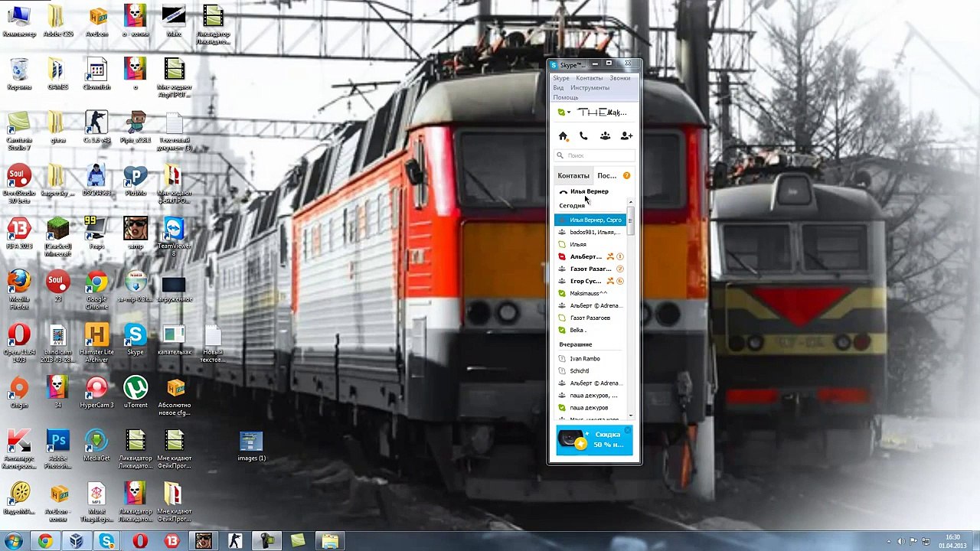The width and height of the screenshot is (980, 551).
Task: Open the Егор Сус... group conversation
Action: click(592, 281)
